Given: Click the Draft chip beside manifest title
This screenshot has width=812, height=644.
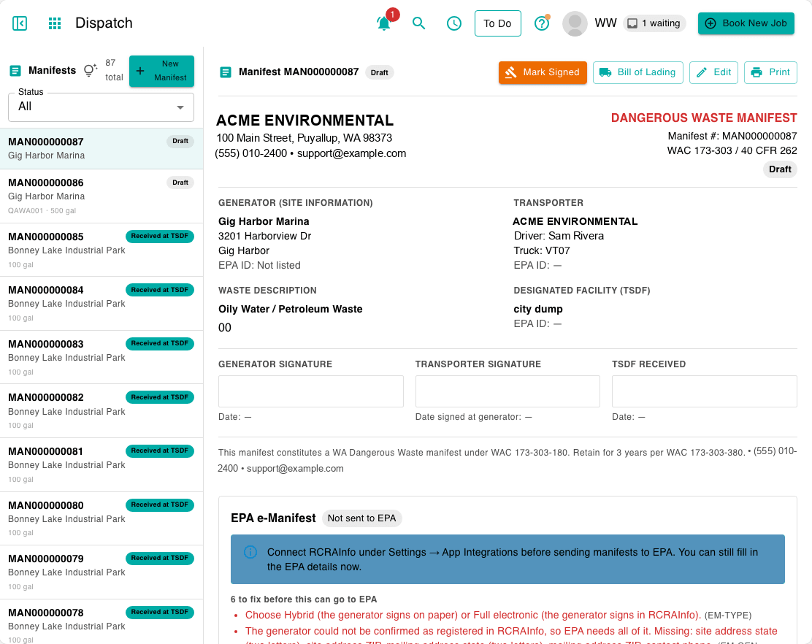Looking at the screenshot, I should point(379,72).
